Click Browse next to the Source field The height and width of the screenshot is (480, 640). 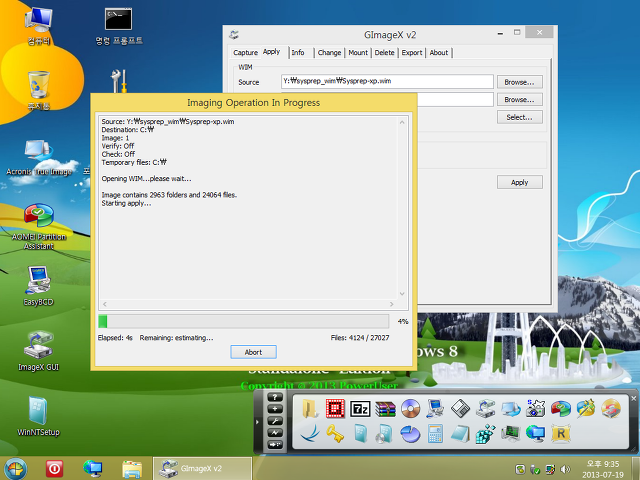(x=520, y=82)
